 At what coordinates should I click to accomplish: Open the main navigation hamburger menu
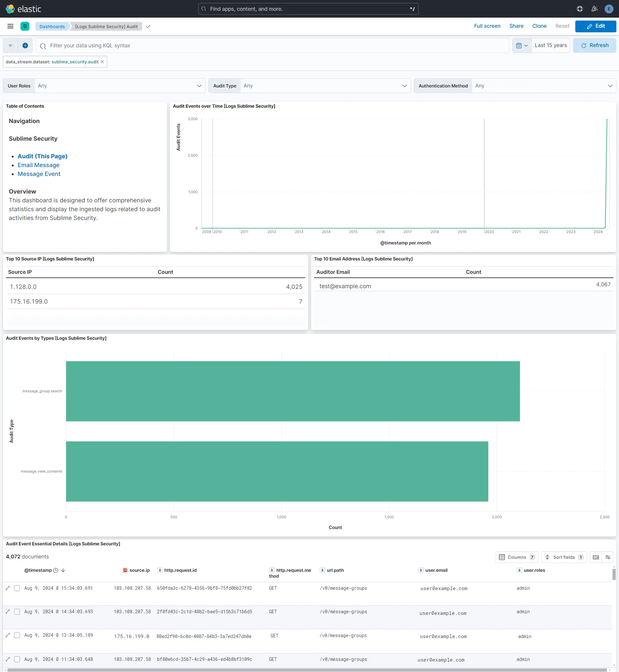coord(10,26)
